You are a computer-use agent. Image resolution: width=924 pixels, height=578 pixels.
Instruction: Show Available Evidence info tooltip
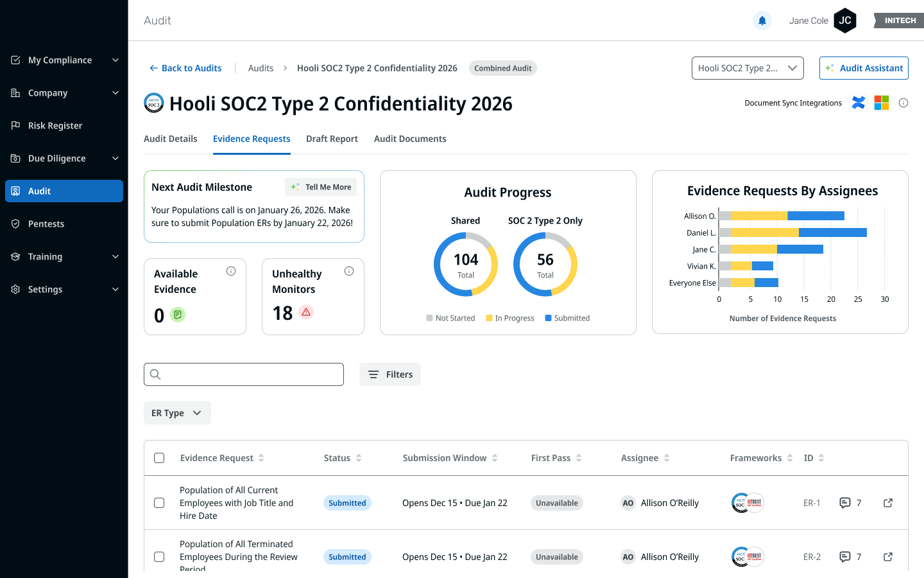[231, 271]
